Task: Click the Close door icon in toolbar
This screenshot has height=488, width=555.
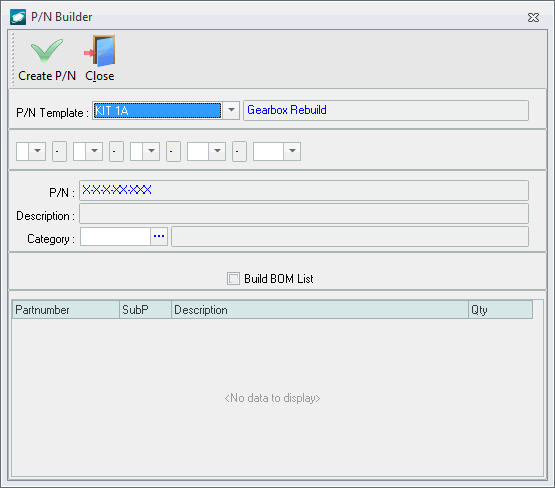Action: pyautogui.click(x=100, y=51)
